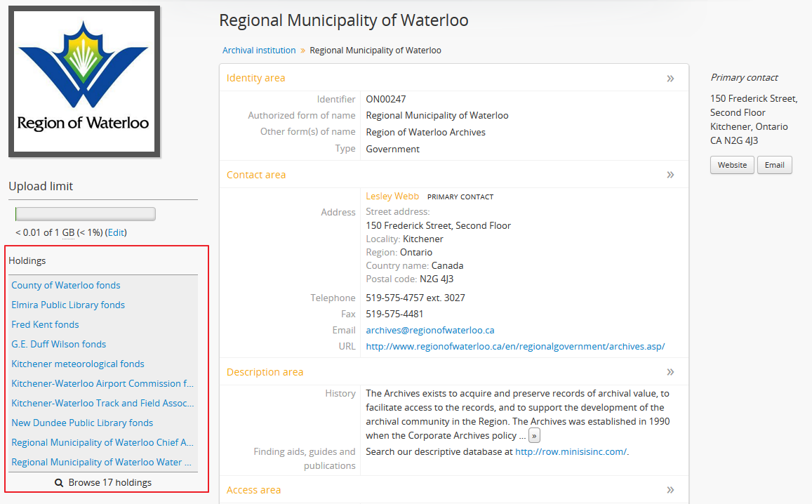
Task: Click telephone number 519-575-4757 ext. 3027
Action: coord(415,298)
